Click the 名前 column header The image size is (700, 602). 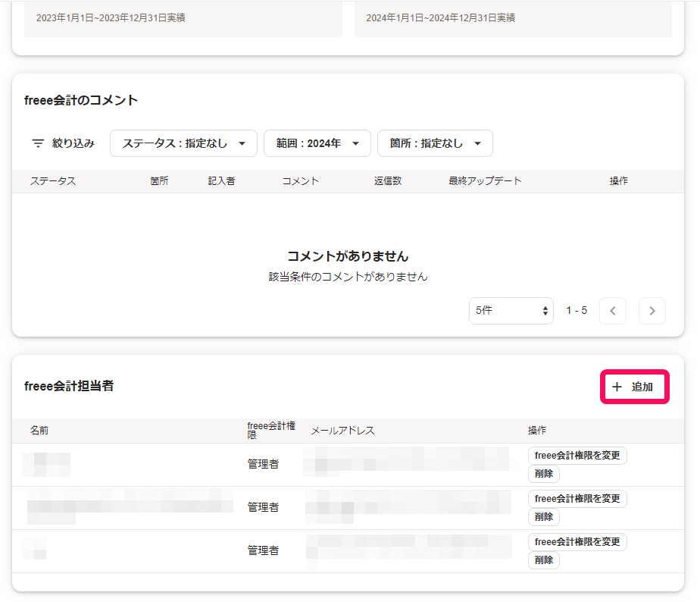point(39,431)
